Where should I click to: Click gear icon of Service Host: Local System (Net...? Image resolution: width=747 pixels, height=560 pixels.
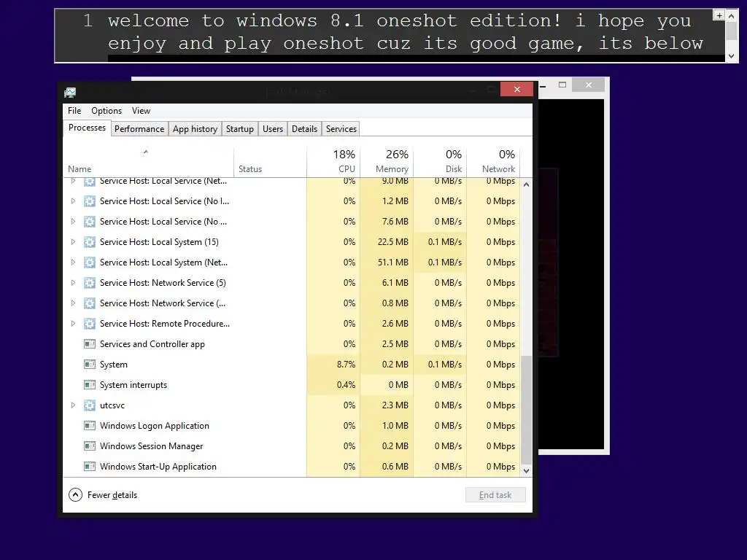(x=89, y=262)
